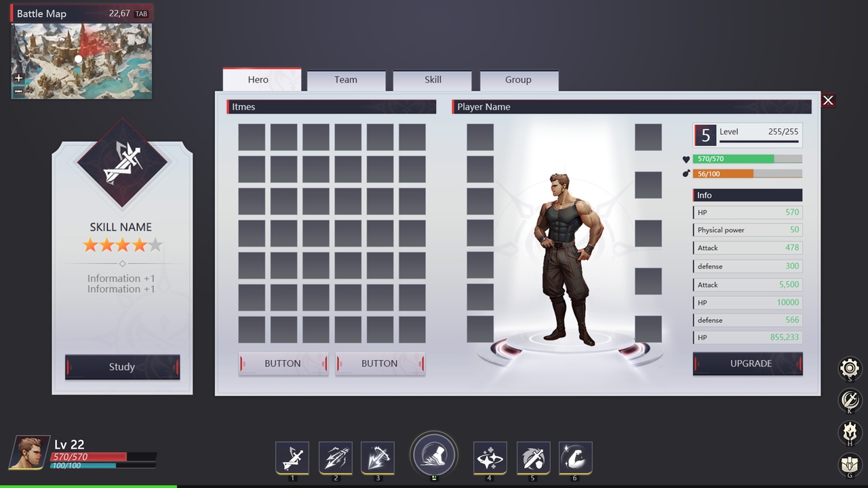Select the defense 566 stat row

click(x=747, y=320)
